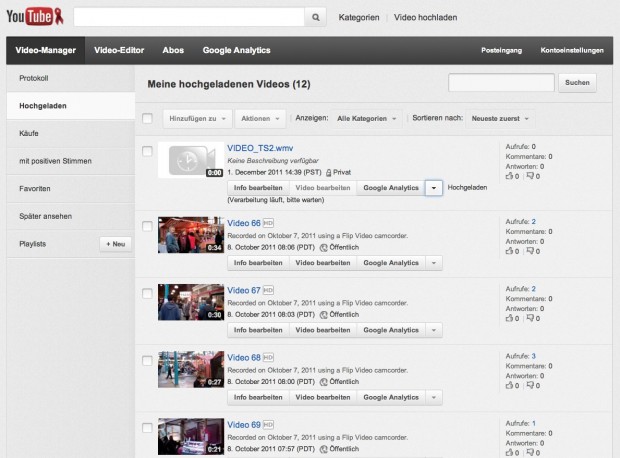
Task: Select Favoriten in the sidebar
Action: coord(71,189)
